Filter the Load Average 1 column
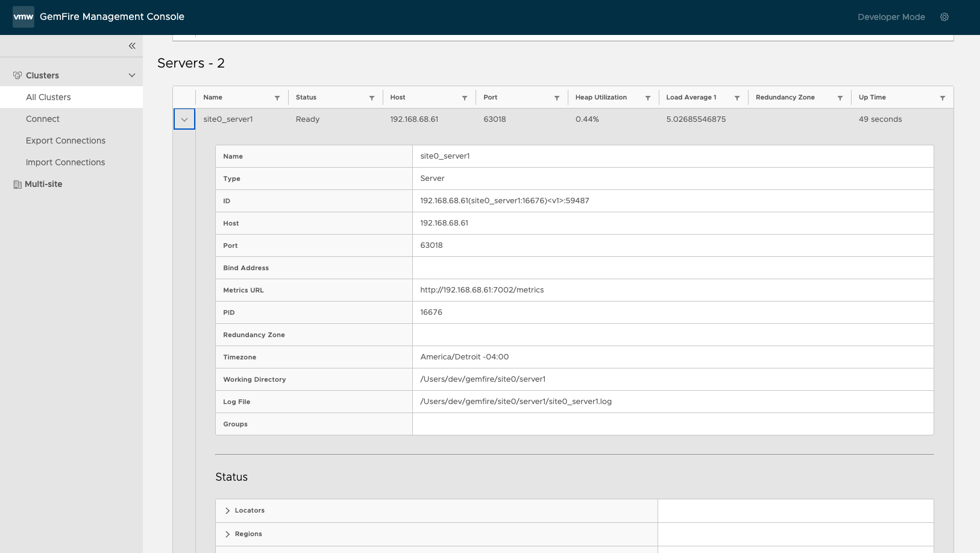Viewport: 980px width, 553px height. [737, 98]
